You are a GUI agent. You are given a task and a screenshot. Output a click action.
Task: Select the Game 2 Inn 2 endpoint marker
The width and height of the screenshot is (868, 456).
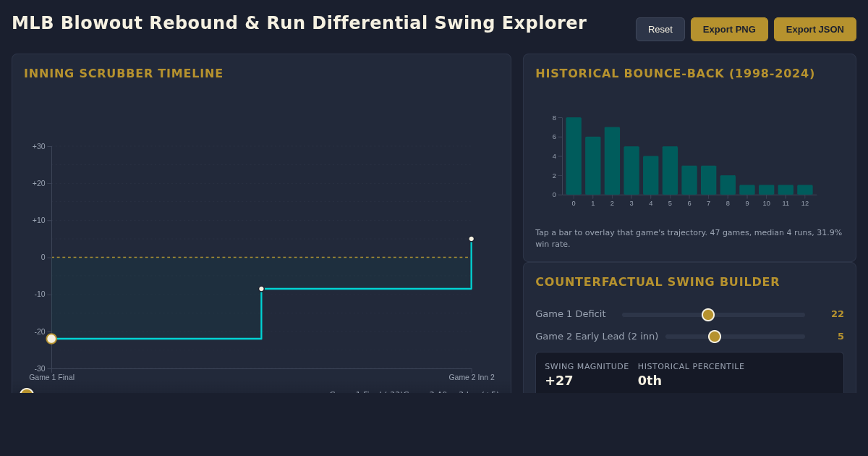[x=472, y=239]
